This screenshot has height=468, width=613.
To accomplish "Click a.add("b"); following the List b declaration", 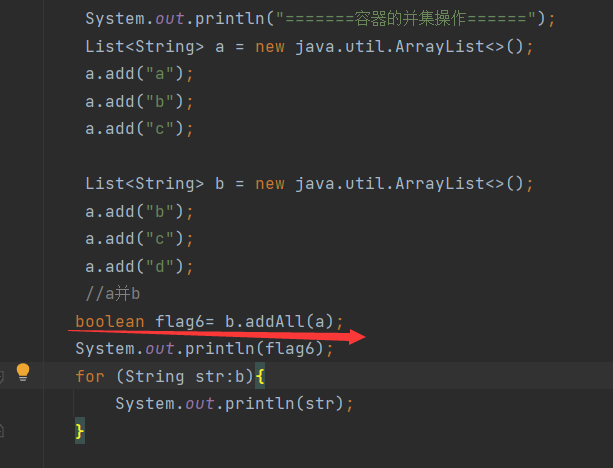I will point(140,212).
